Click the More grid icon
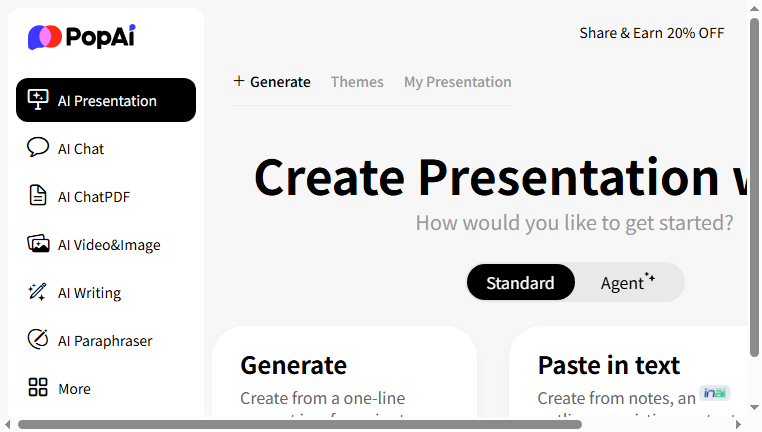This screenshot has width=762, height=432. click(x=38, y=387)
